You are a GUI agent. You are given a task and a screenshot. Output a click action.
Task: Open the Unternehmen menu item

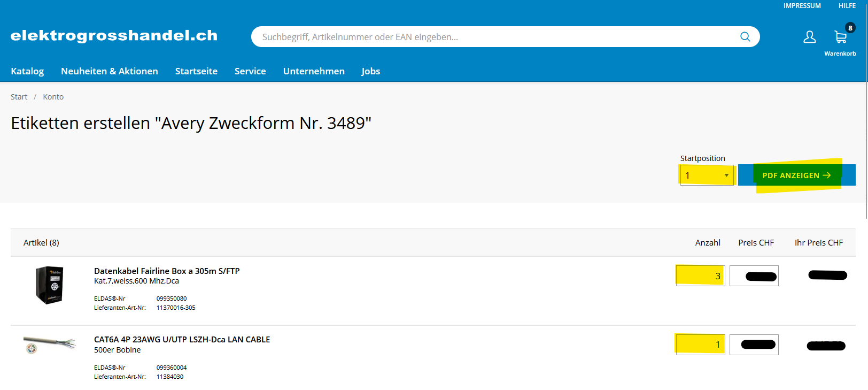(x=314, y=71)
